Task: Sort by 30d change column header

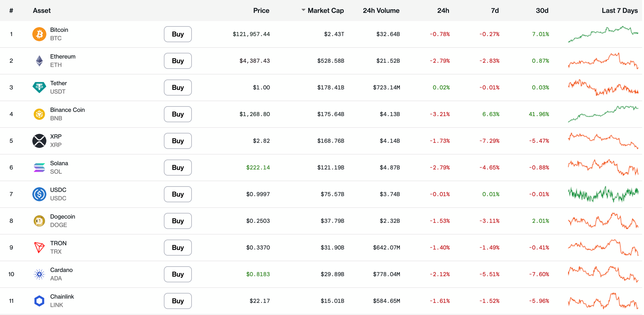Action: pyautogui.click(x=542, y=11)
